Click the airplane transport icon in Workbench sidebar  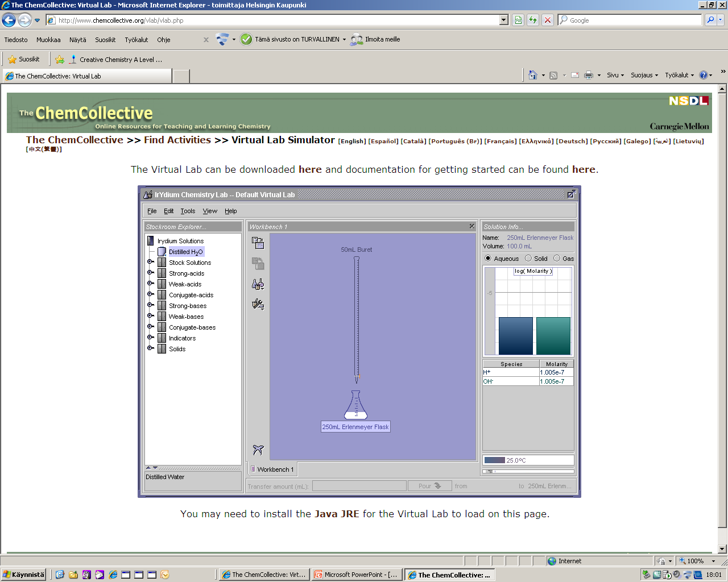pyautogui.click(x=258, y=450)
